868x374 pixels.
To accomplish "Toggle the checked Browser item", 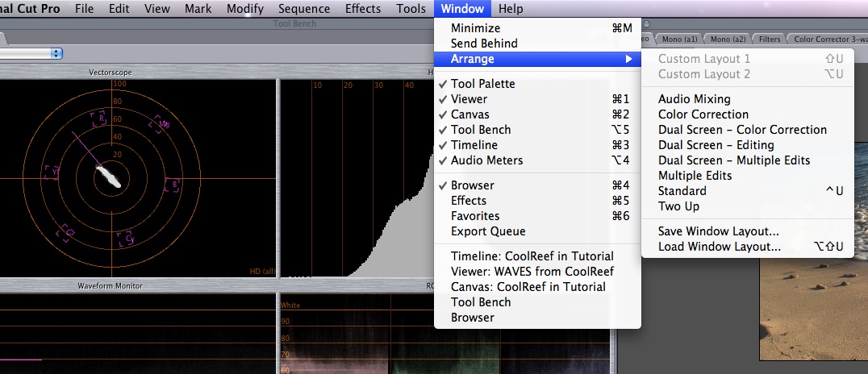I will point(537,185).
